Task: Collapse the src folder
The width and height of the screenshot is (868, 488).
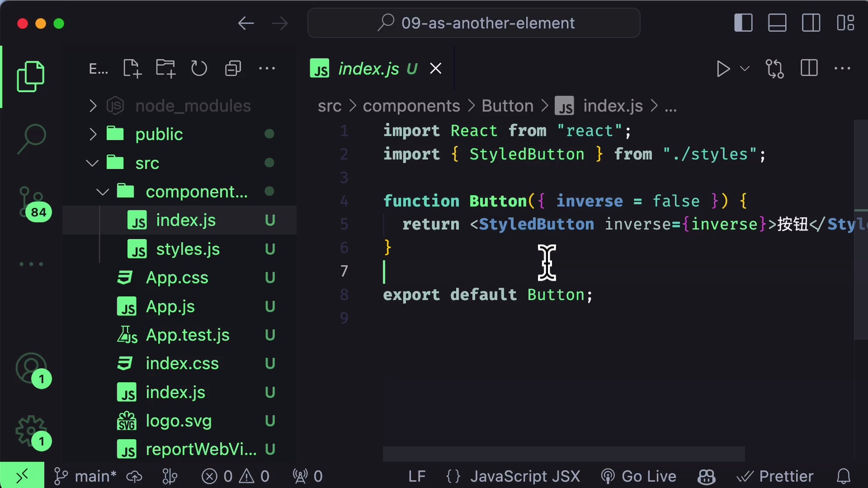Action: click(92, 163)
